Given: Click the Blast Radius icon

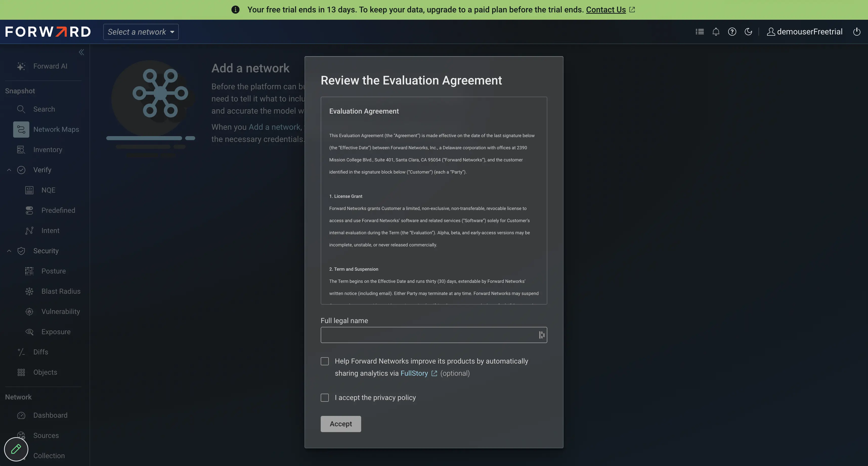Looking at the screenshot, I should [29, 291].
